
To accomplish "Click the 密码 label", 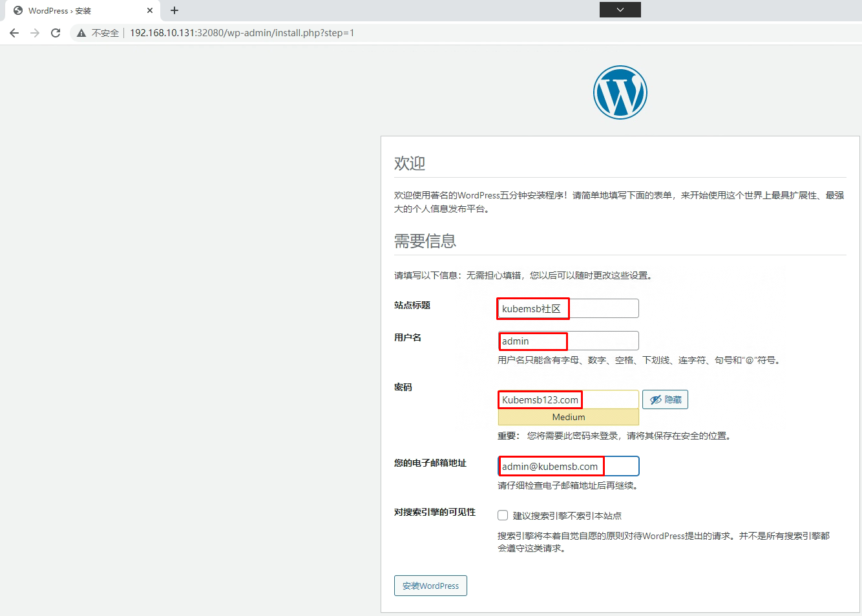I will click(403, 387).
